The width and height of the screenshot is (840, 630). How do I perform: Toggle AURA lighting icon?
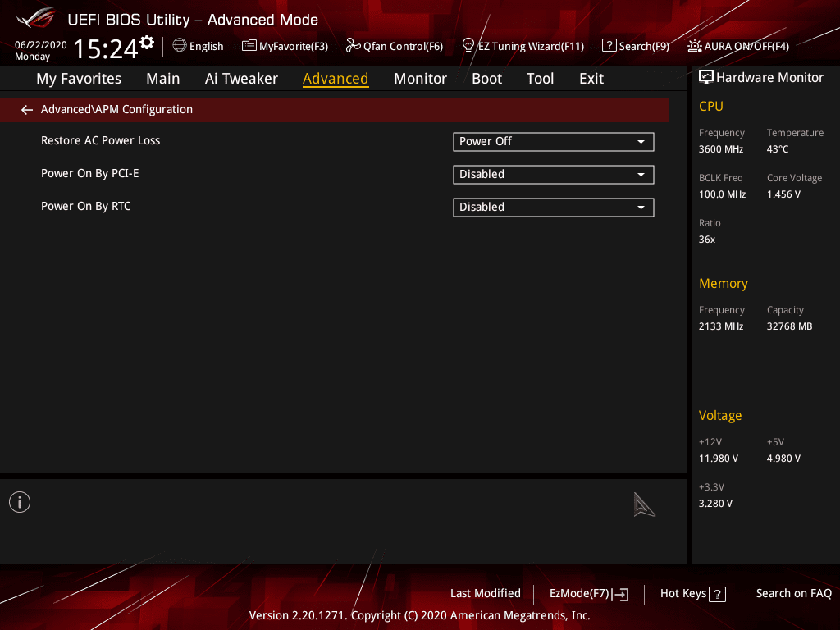pyautogui.click(x=694, y=46)
